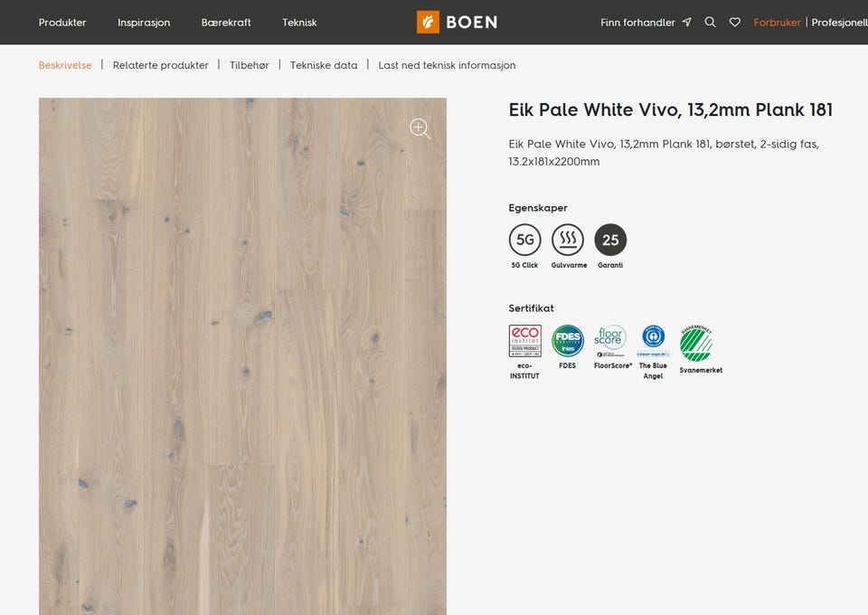Click the product title Eik Pale White Vivo

pos(670,109)
